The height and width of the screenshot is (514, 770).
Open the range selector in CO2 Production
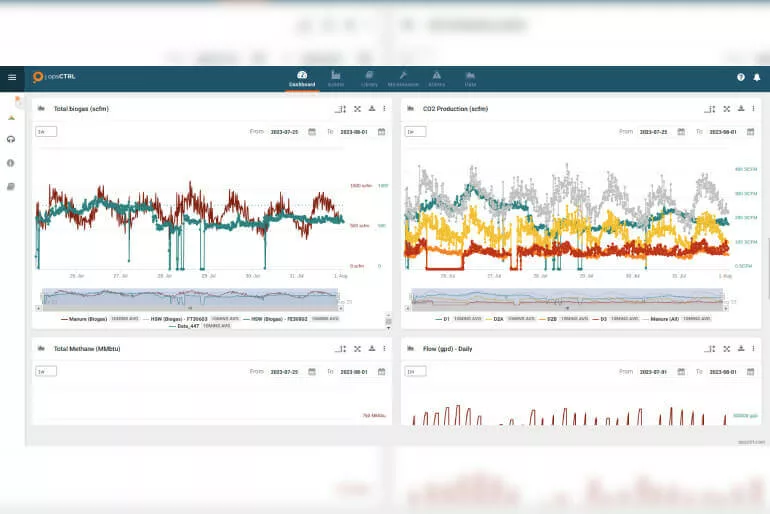coord(415,132)
